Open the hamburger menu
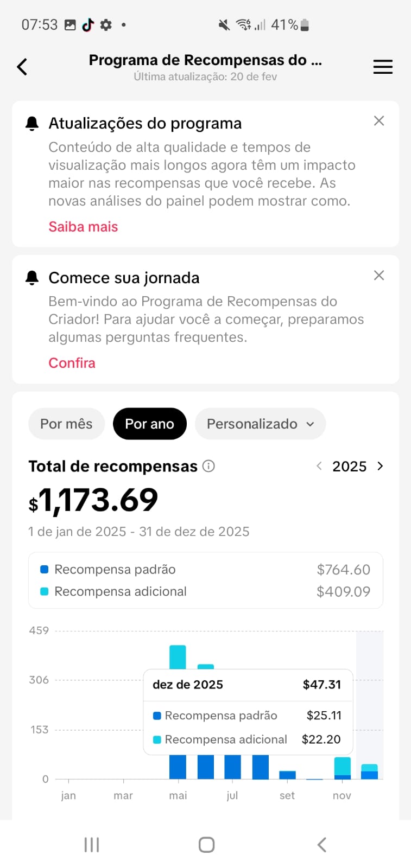Screen dimensions: 411x868 383,67
